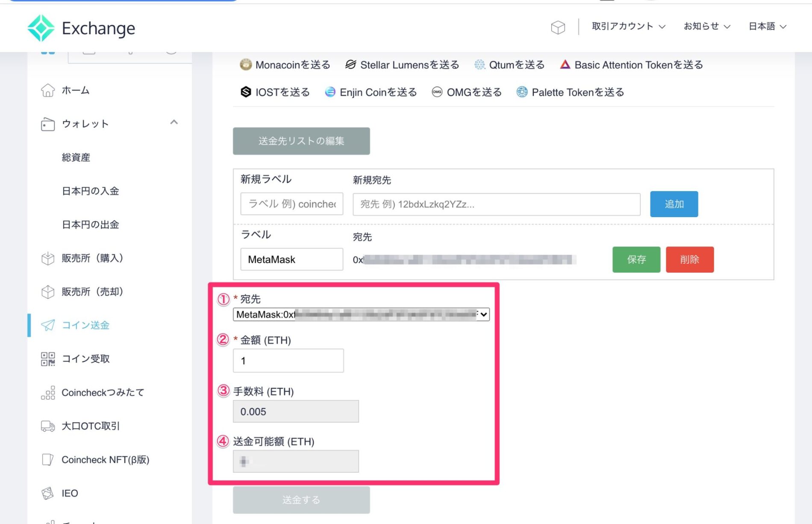Click the QR code コイン受取 icon

[x=48, y=359]
